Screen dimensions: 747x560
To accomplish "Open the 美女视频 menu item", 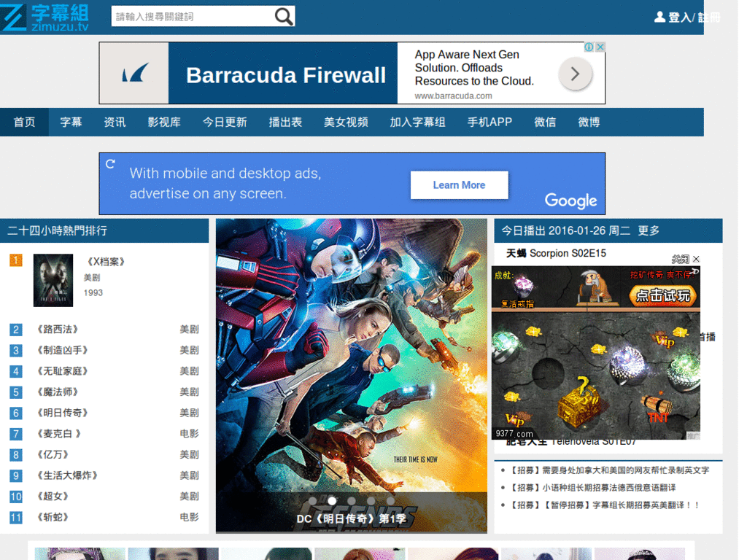I will pyautogui.click(x=346, y=122).
